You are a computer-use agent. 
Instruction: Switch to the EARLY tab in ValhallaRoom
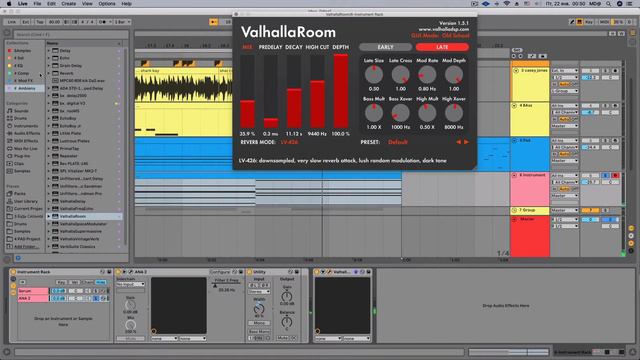click(x=385, y=47)
